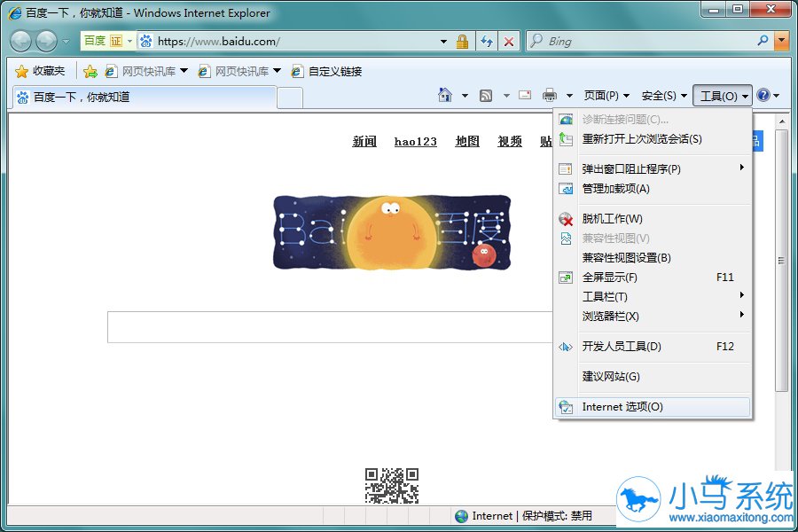Viewport: 798px width, 532px height.
Task: Select 管理加载项(A) menu entry
Action: [x=653, y=188]
